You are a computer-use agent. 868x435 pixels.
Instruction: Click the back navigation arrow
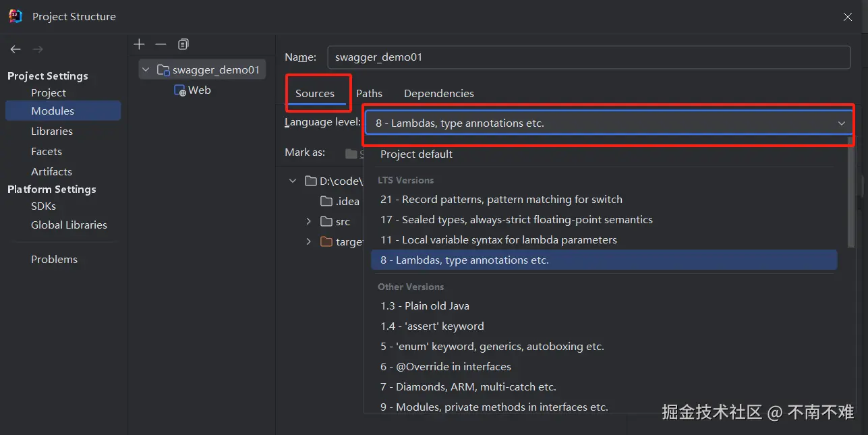[16, 49]
